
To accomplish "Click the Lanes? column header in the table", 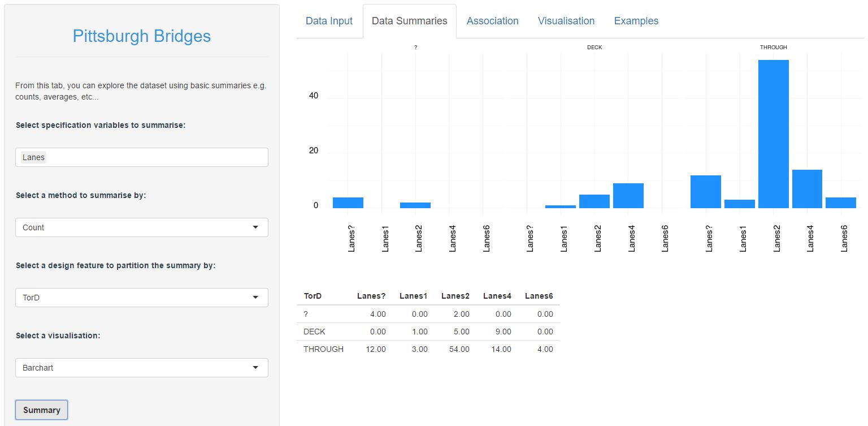I will tap(371, 296).
